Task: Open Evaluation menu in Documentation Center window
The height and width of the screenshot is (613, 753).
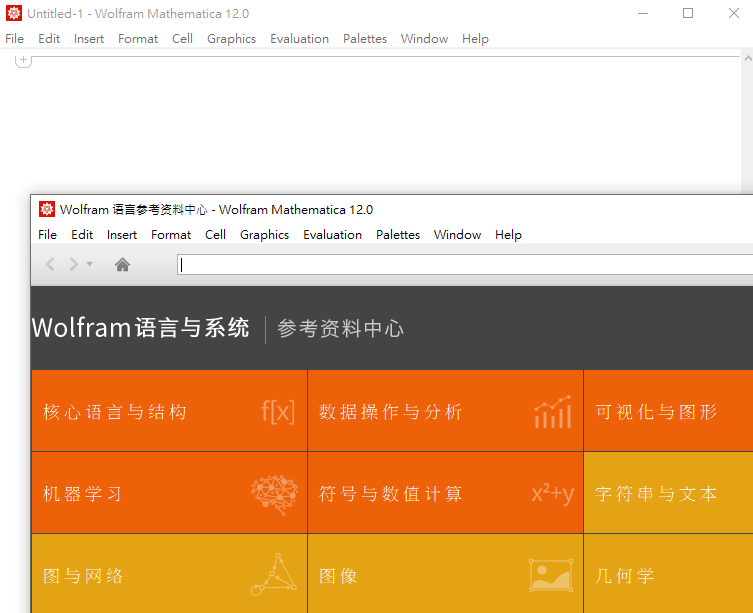Action: [x=332, y=235]
